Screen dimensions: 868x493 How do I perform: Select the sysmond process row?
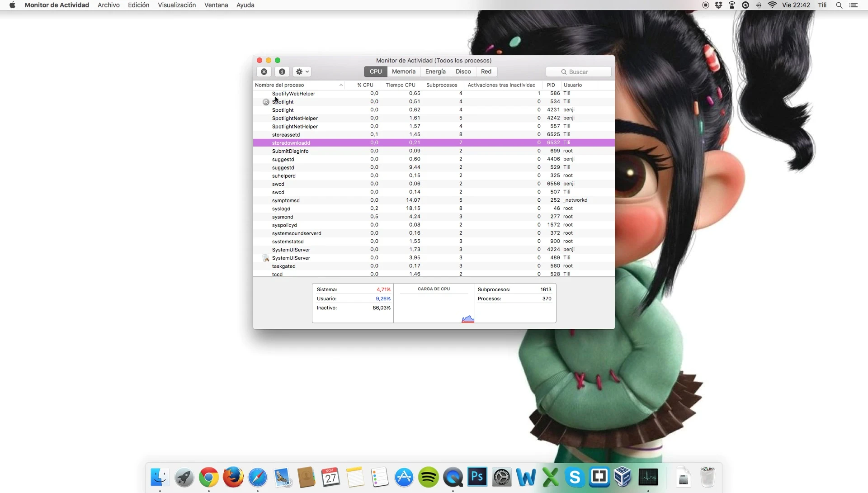point(434,217)
